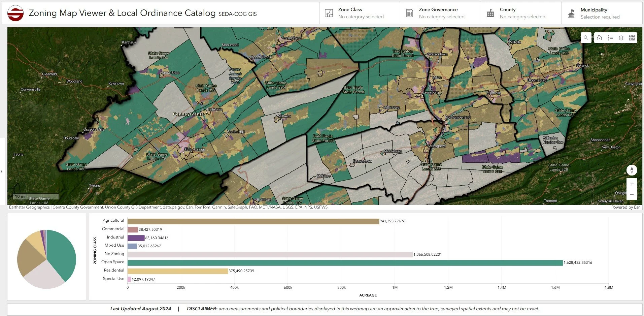644x316 pixels.
Task: Open the basemap gallery icon
Action: [x=632, y=38]
